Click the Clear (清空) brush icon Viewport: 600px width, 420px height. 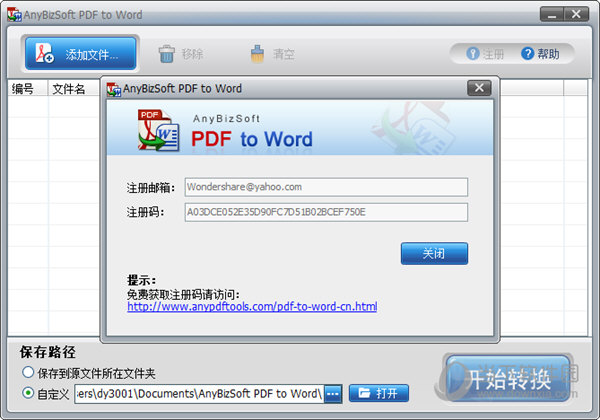[x=257, y=54]
